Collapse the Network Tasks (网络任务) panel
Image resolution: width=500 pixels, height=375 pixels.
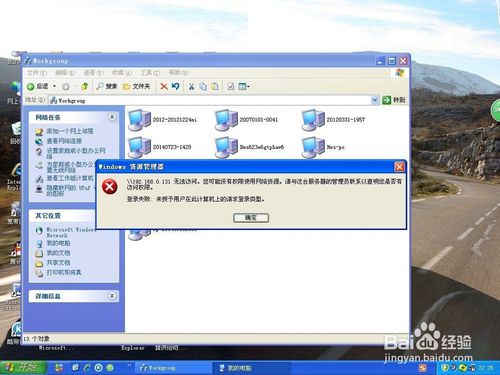point(112,117)
